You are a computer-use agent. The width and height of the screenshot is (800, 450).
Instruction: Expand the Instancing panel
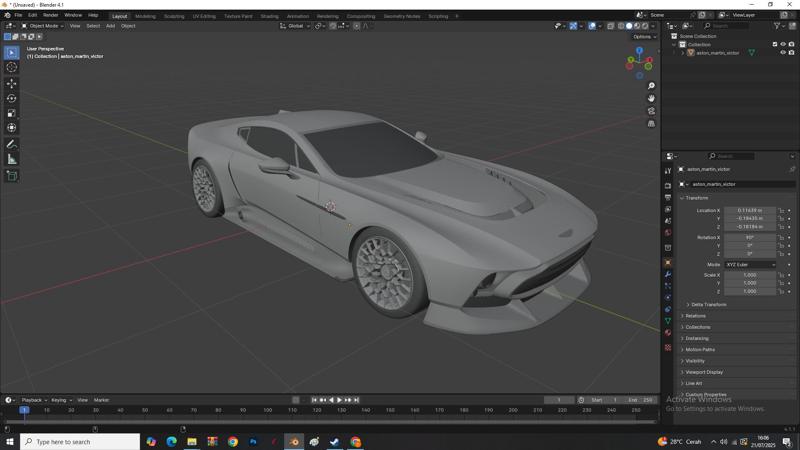[x=696, y=338]
